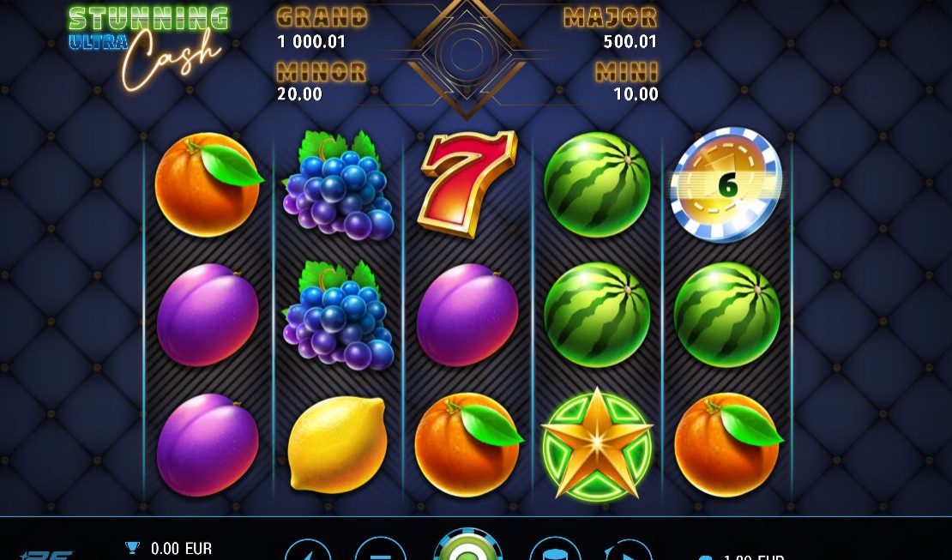
Task: Click the yellow lemon symbol
Action: (x=337, y=444)
